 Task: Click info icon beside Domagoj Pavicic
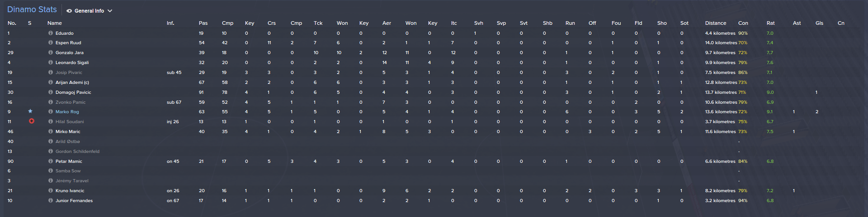[51, 92]
